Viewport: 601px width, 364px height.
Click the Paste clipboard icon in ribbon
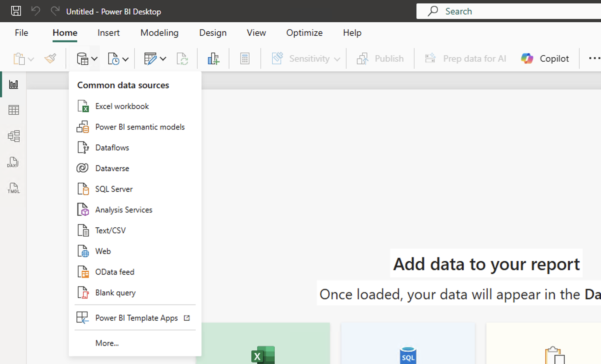click(19, 59)
